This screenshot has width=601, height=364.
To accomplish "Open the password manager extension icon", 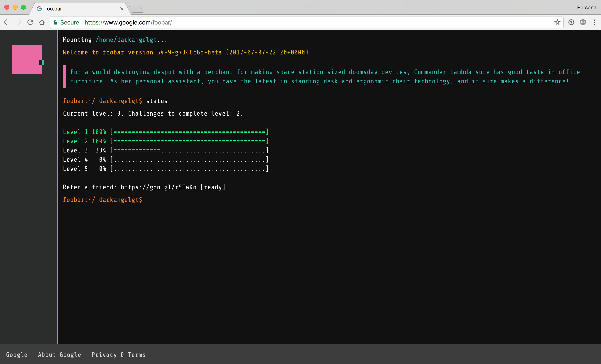I will point(571,22).
